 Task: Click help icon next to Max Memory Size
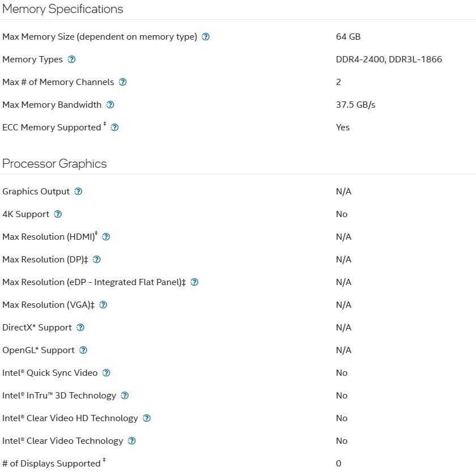206,37
